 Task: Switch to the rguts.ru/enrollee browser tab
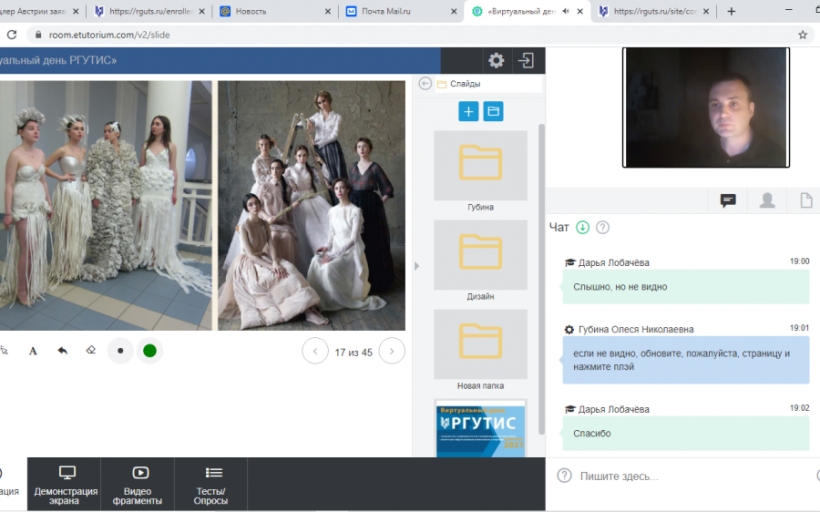point(151,11)
